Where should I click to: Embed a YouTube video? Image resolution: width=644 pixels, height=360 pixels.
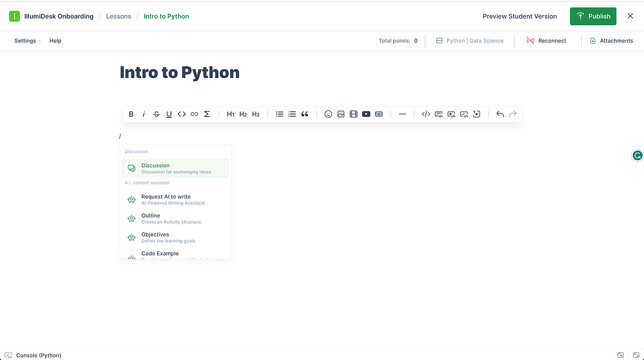[x=366, y=114]
